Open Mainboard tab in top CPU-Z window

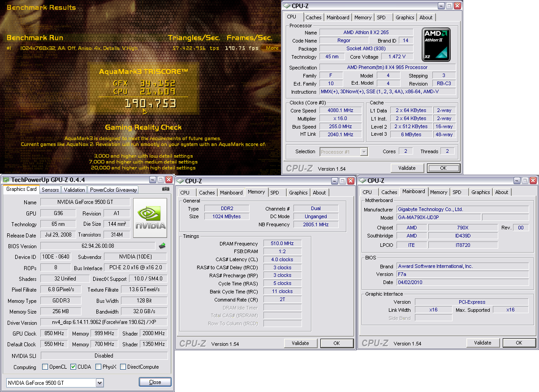(x=338, y=17)
